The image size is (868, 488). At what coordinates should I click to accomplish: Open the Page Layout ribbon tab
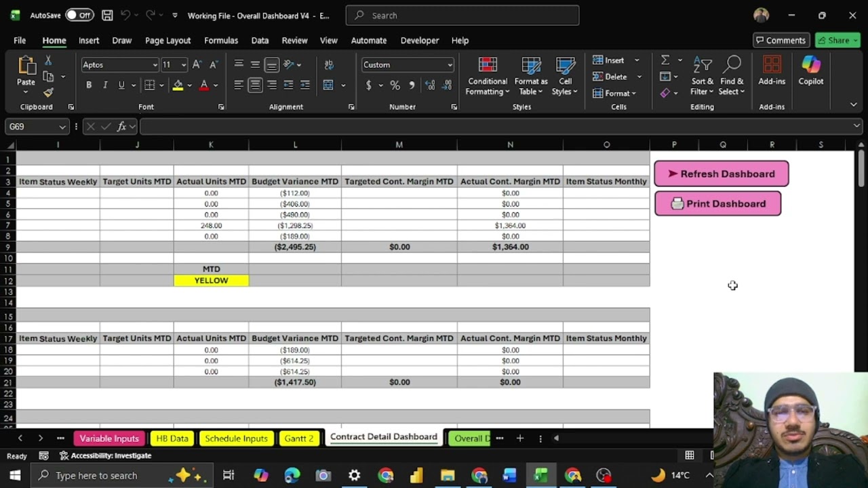(167, 40)
